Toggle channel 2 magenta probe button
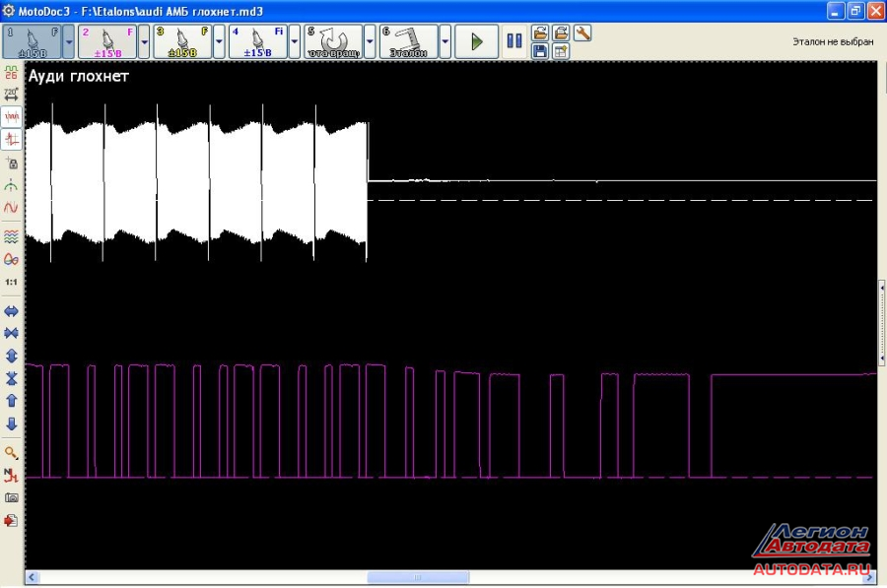The width and height of the screenshot is (887, 588). 107,41
